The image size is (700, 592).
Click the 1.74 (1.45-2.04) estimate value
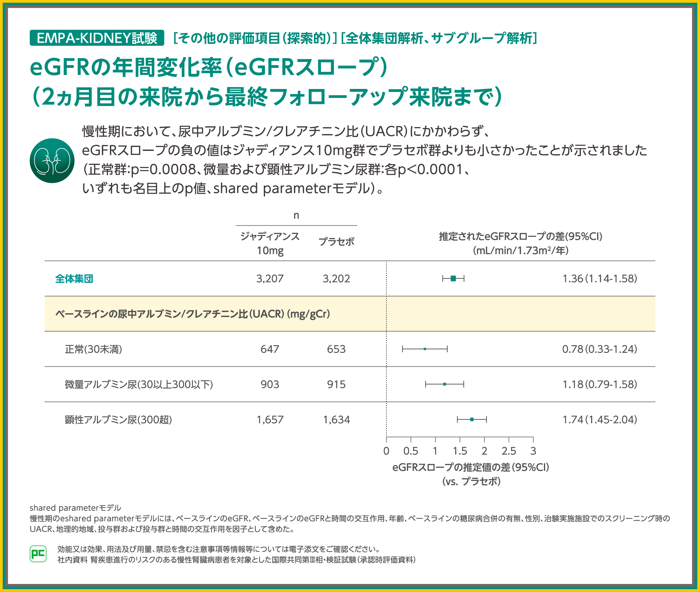(600, 419)
